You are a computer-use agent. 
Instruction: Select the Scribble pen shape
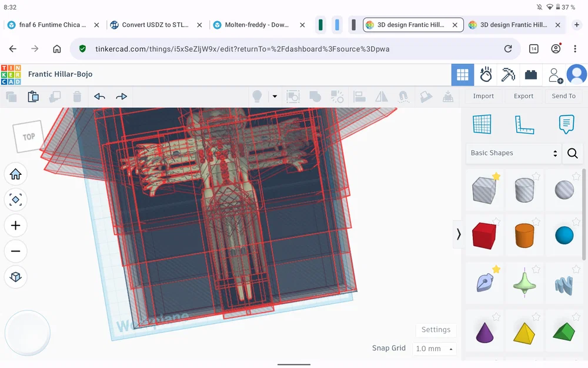[484, 283]
